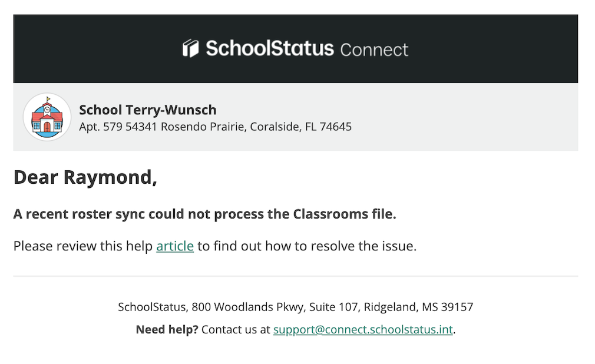Click the "Please review this help" text

83,246
